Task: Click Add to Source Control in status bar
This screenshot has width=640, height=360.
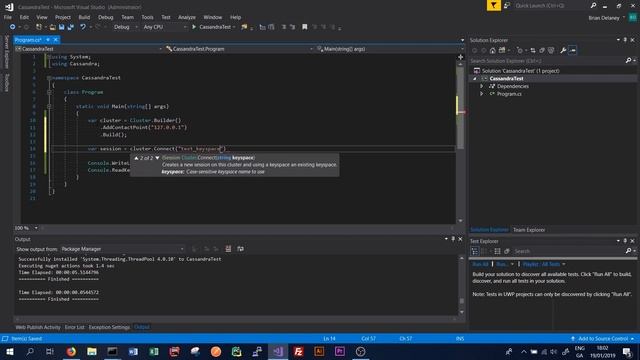Action: [x=602, y=338]
